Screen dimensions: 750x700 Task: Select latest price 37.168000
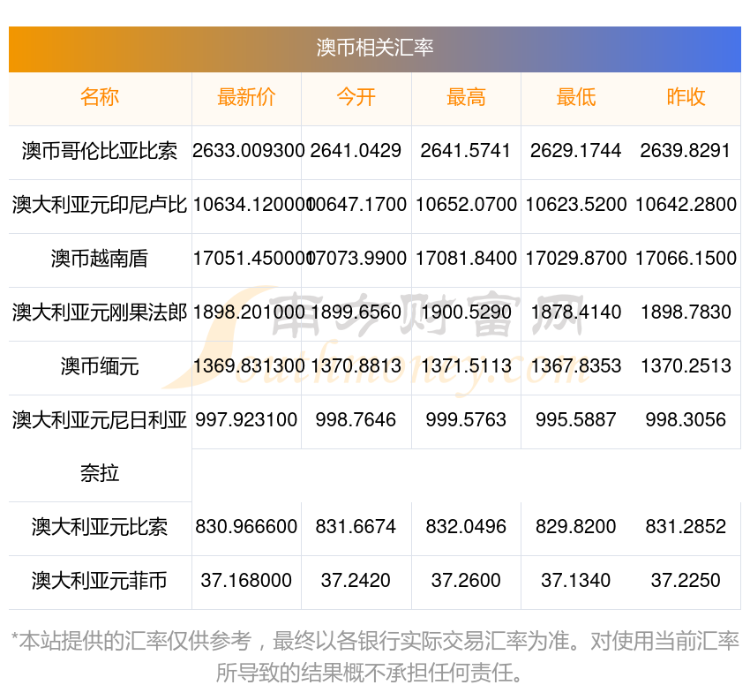coord(246,580)
